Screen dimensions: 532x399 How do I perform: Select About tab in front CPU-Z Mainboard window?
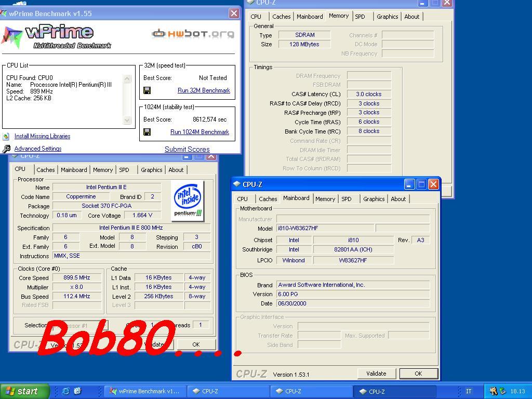pyautogui.click(x=398, y=199)
